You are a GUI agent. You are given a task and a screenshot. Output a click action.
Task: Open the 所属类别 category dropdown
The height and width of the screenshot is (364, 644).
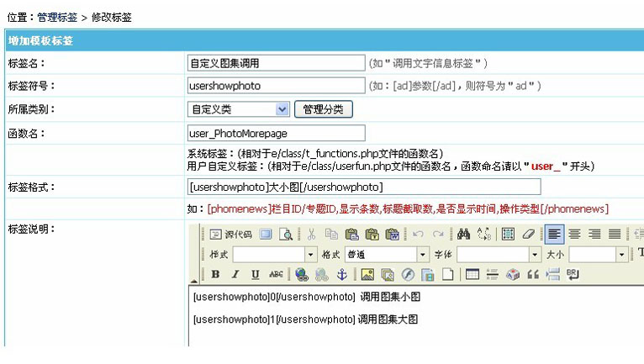click(282, 109)
